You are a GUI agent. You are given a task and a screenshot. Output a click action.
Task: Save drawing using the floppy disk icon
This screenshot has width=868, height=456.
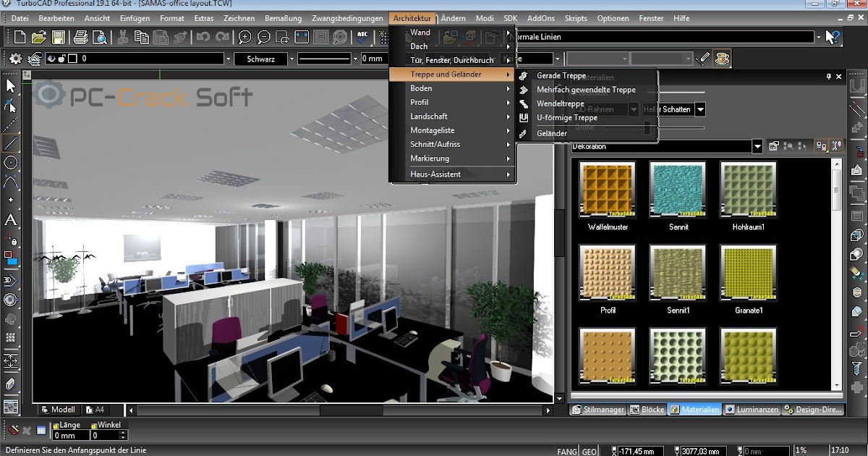pos(58,37)
